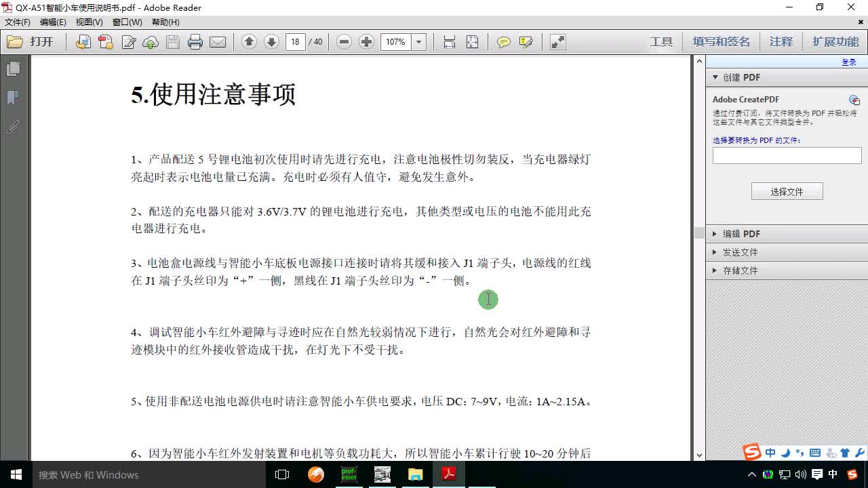Click the orange circular browser taskbar icon
This screenshot has height=488, width=868.
pos(316,474)
